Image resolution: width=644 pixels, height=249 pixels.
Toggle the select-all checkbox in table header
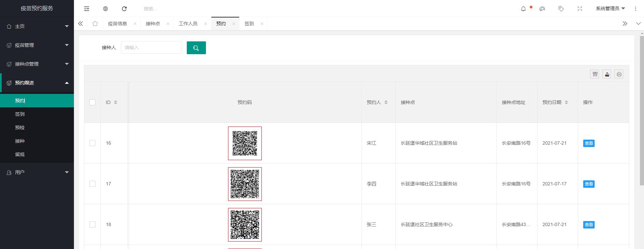(92, 102)
